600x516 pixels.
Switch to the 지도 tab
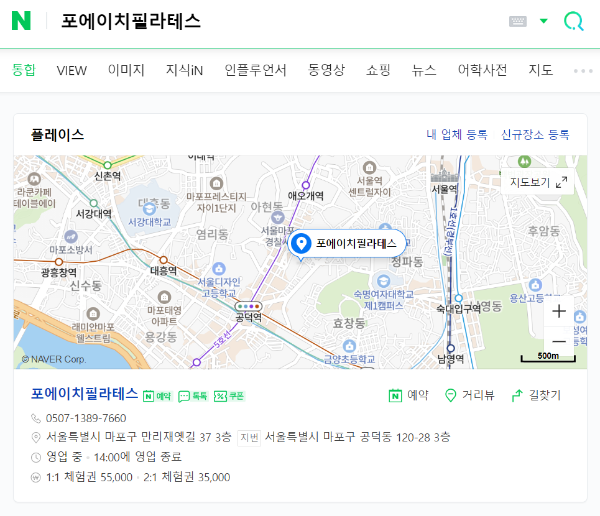click(x=540, y=70)
